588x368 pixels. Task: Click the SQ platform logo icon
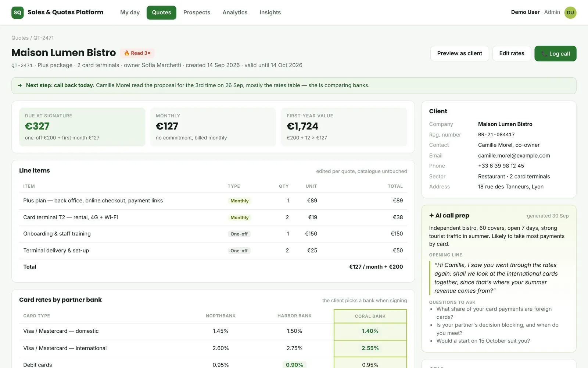(x=17, y=13)
